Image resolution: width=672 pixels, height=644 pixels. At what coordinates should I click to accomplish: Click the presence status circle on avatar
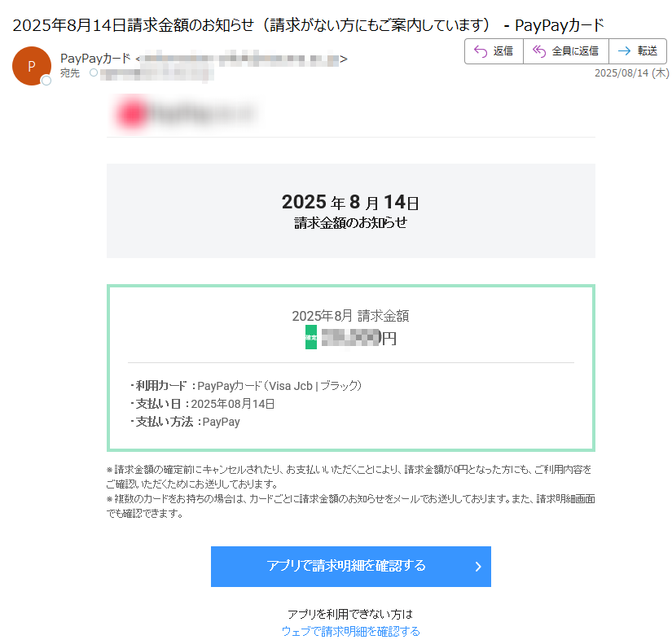click(x=46, y=80)
